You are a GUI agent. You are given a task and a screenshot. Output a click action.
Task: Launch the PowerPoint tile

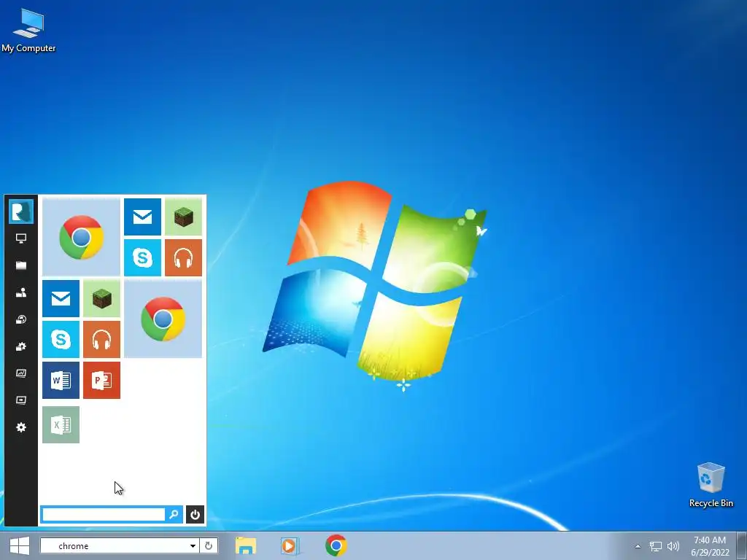(101, 380)
